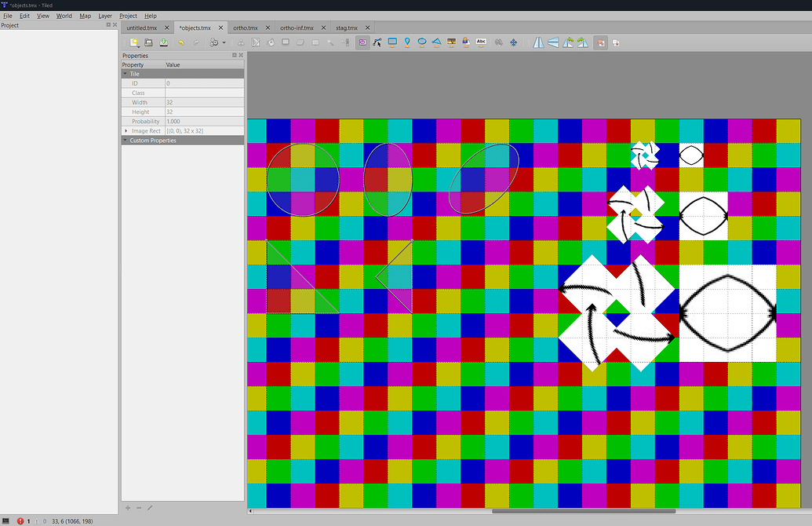Expand the Image Rect property
This screenshot has height=526, width=812.
click(x=126, y=131)
